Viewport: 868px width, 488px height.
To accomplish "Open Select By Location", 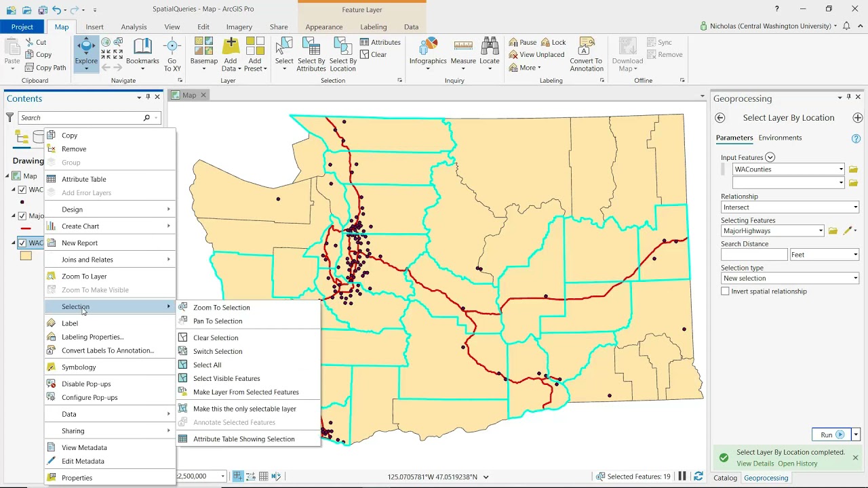I will tap(343, 54).
